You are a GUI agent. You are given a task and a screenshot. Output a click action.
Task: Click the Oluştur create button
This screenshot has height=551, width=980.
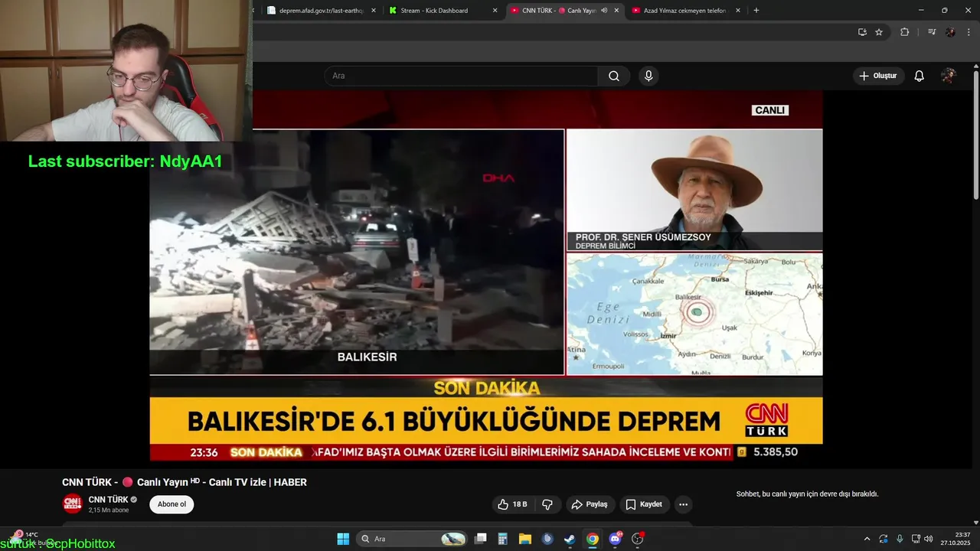[x=878, y=76]
